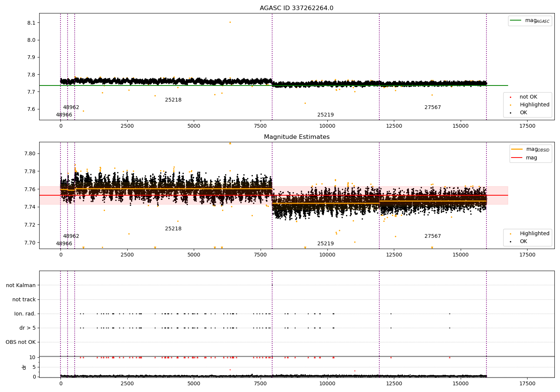Click the 7.9 y-axis tick label
The image size is (560, 392).
[31, 57]
